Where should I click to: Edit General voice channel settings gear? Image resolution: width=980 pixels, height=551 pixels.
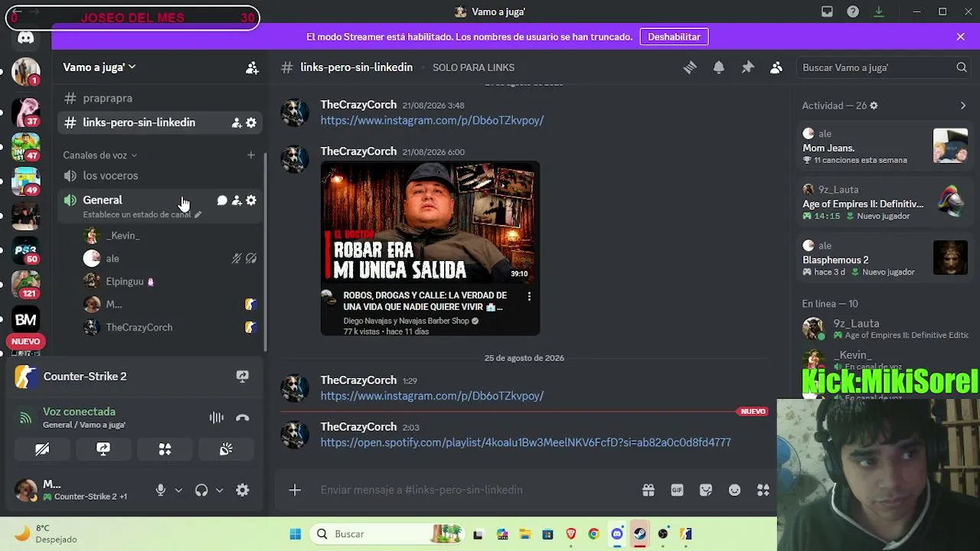251,201
